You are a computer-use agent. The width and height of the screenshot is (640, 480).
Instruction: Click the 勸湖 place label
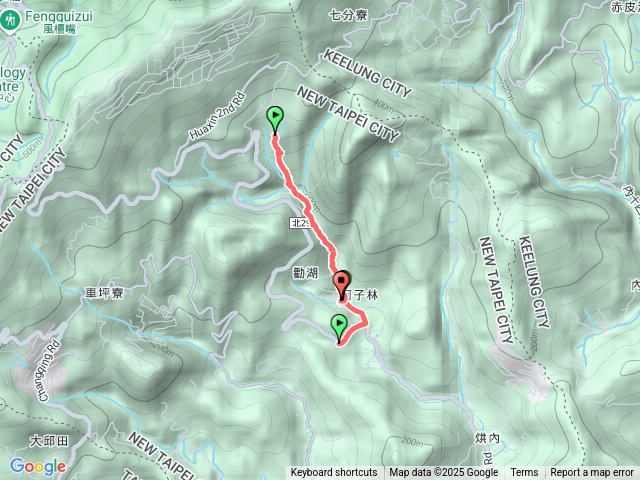[305, 273]
